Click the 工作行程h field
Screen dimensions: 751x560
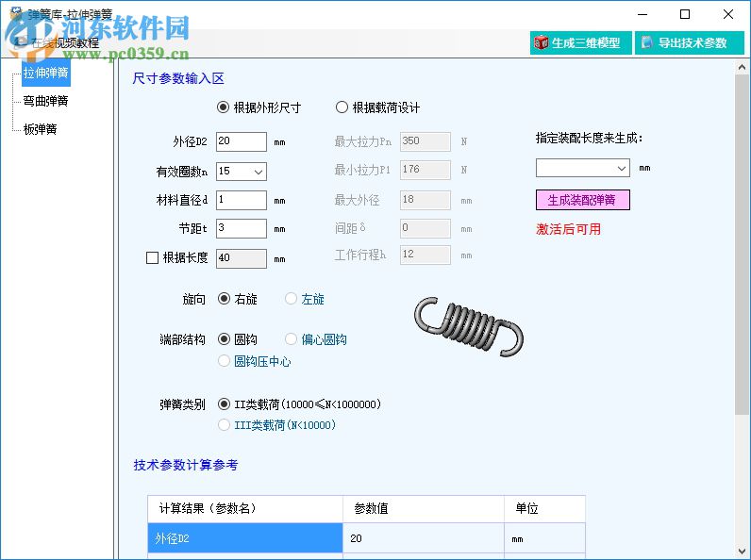426,255
